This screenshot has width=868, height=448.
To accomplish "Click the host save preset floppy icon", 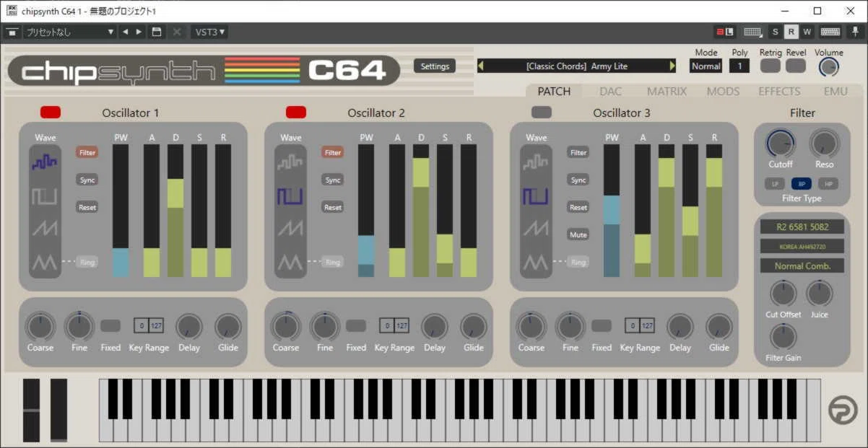I will [157, 32].
